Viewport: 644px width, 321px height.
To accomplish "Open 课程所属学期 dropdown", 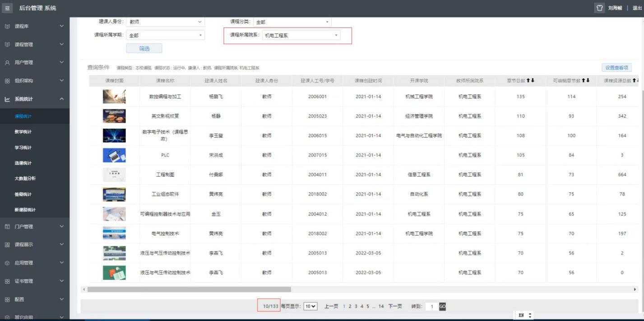I will 165,35.
